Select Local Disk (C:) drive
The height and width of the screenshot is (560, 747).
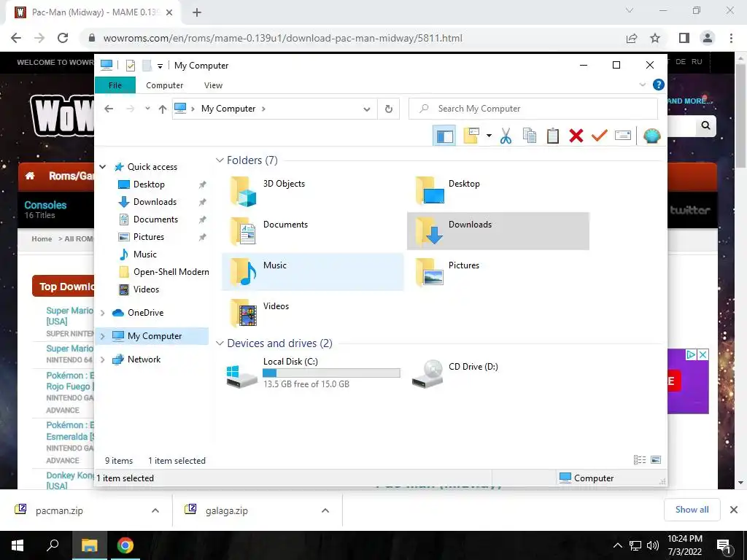tap(312, 373)
